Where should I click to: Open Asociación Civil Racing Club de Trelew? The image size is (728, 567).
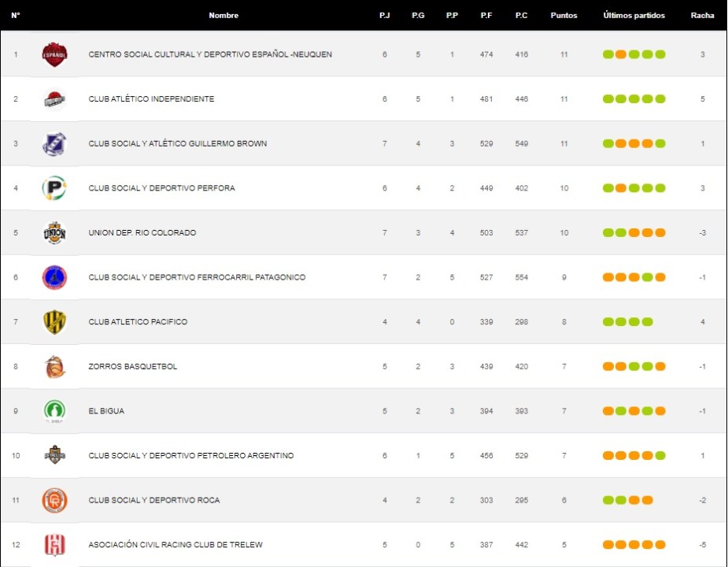(176, 545)
